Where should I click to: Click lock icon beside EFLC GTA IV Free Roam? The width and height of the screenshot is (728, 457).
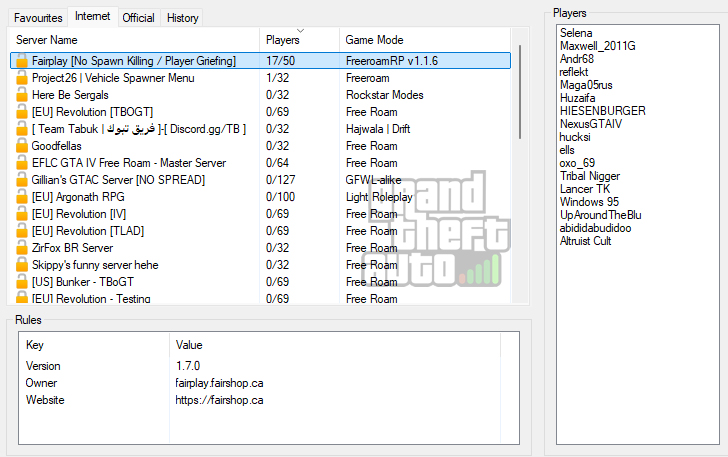[x=22, y=163]
